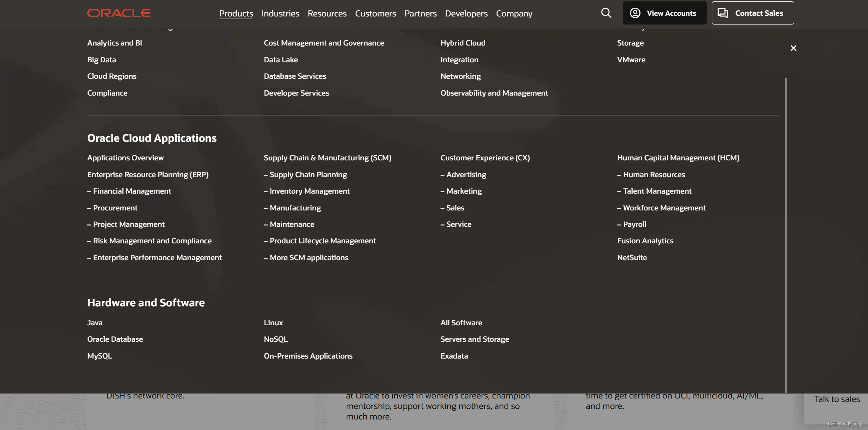The width and height of the screenshot is (868, 430).
Task: Select the MySQL link
Action: [100, 356]
